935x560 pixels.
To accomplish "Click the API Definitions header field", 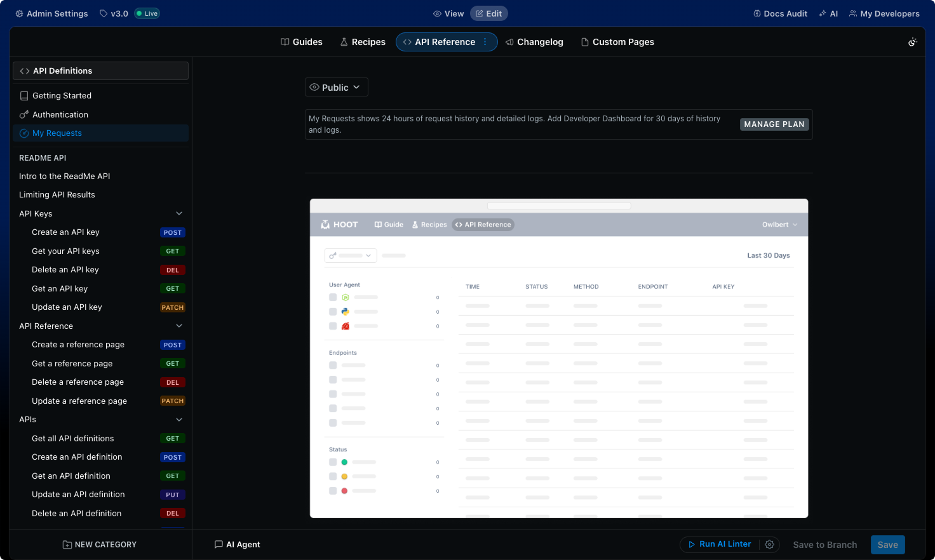I will coord(100,71).
